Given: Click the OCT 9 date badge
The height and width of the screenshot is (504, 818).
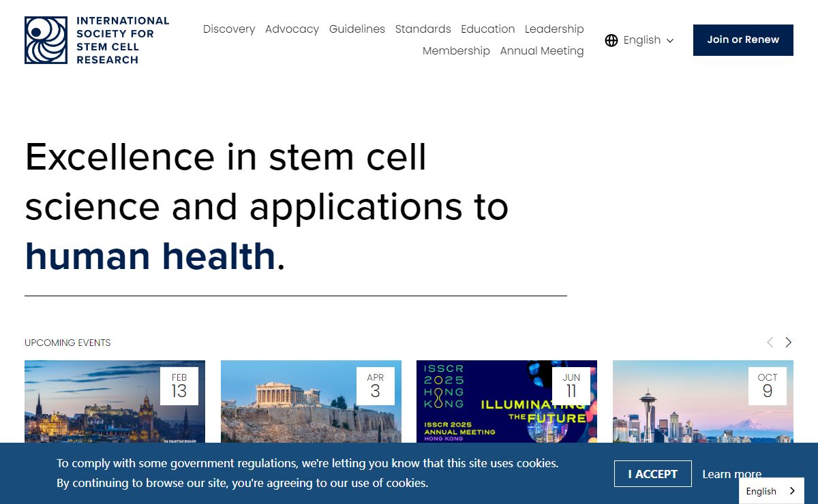Looking at the screenshot, I should pyautogui.click(x=768, y=386).
